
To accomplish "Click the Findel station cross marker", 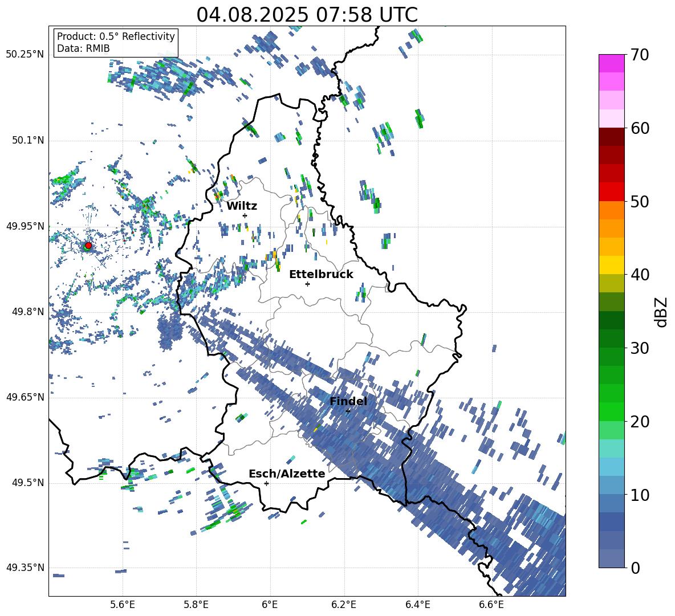I will coord(348,411).
